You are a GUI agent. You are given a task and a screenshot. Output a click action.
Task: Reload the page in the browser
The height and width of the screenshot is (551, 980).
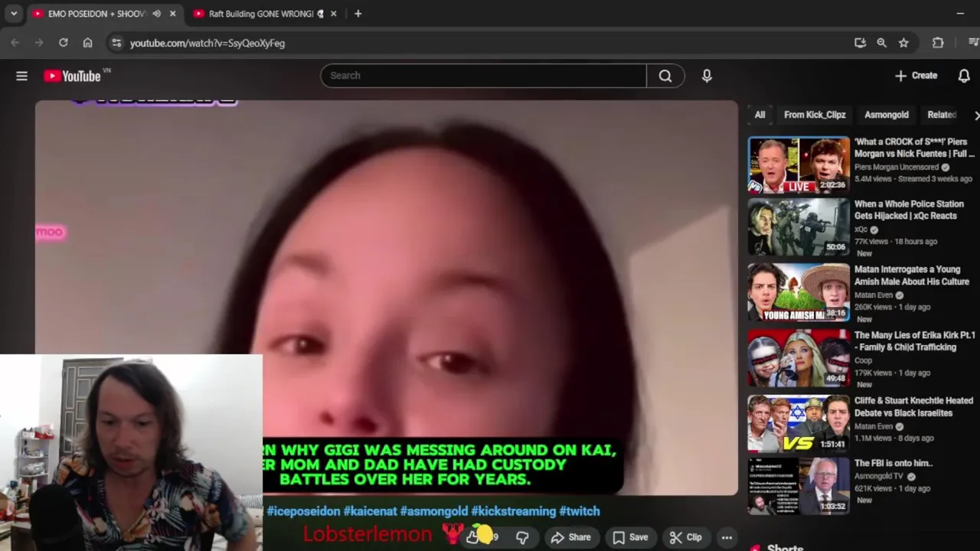click(x=64, y=43)
